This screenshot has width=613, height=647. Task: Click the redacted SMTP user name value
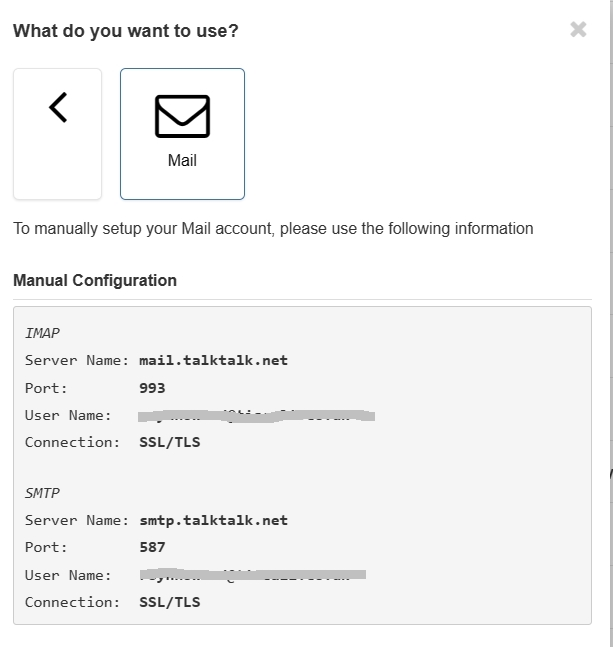(252, 574)
